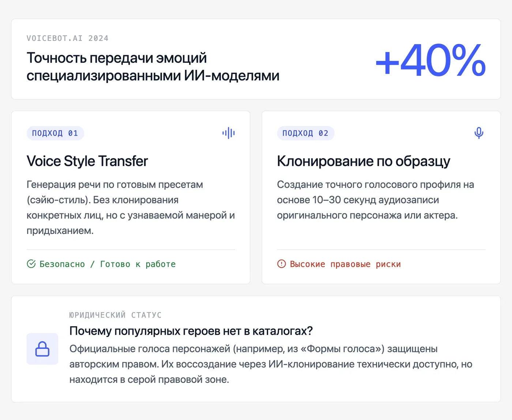
Task: Select the ПОДХОД 01 badge
Action: (x=55, y=133)
